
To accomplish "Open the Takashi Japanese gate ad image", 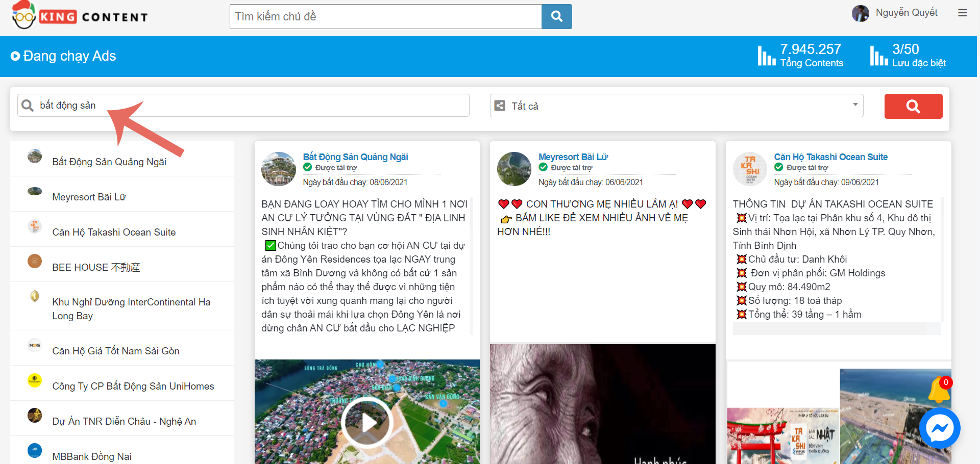I will pyautogui.click(x=783, y=436).
